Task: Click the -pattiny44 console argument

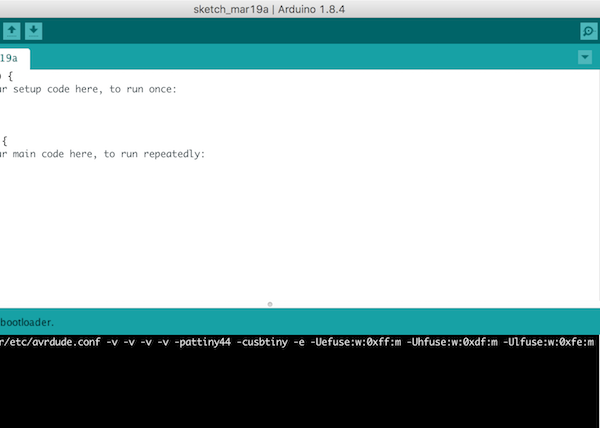Action: 203,342
